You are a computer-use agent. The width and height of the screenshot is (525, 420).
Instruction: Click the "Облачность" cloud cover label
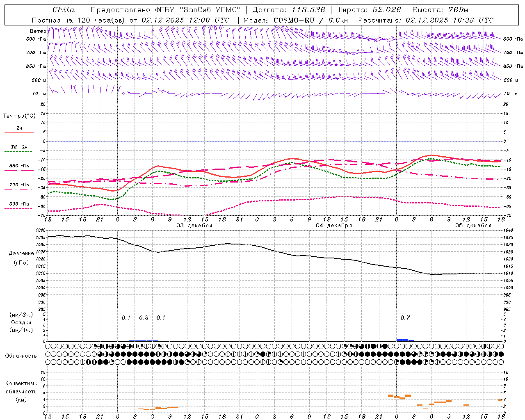(21, 356)
